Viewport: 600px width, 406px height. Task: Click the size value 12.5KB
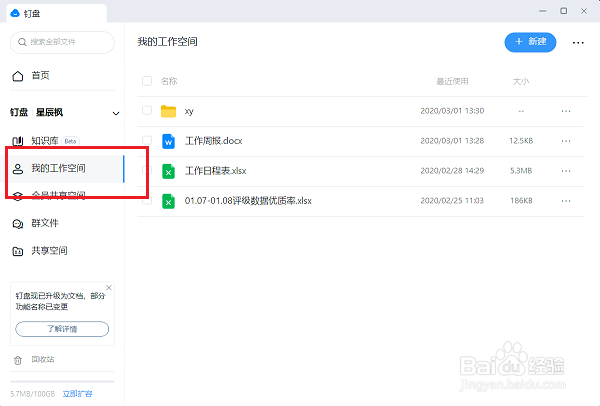coord(521,141)
